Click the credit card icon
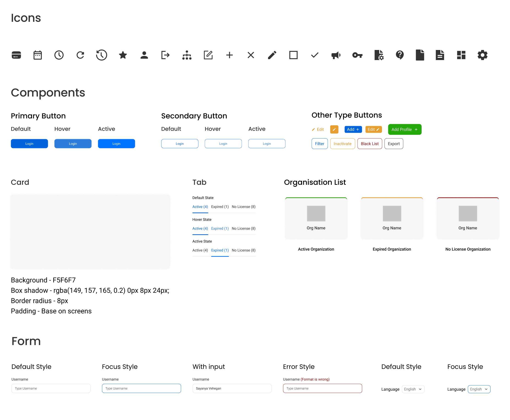Viewport: 510px width, 420px height. pos(16,55)
